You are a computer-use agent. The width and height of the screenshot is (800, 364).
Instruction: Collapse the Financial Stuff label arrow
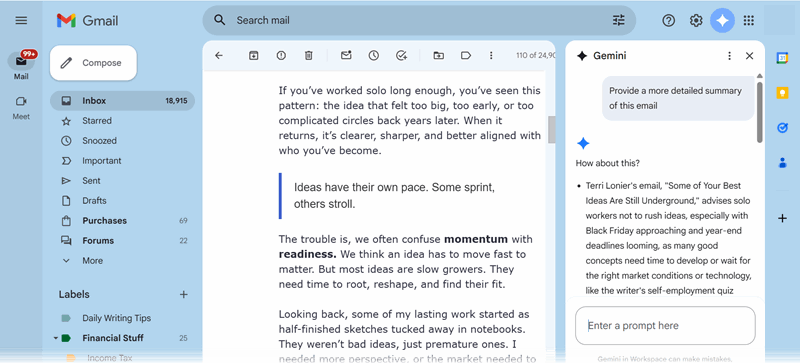(55, 338)
